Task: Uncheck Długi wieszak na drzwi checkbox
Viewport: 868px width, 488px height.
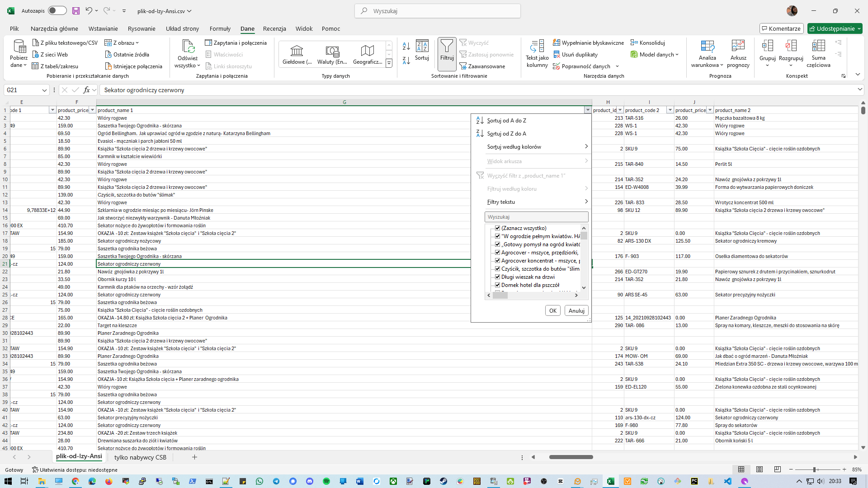Action: click(x=497, y=277)
